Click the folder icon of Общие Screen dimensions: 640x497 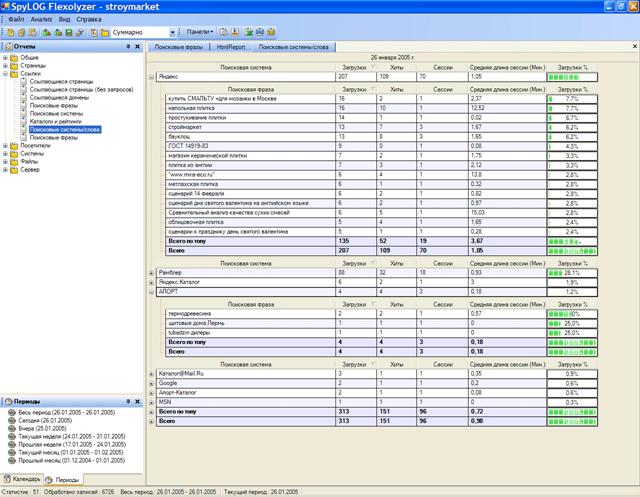[14, 58]
